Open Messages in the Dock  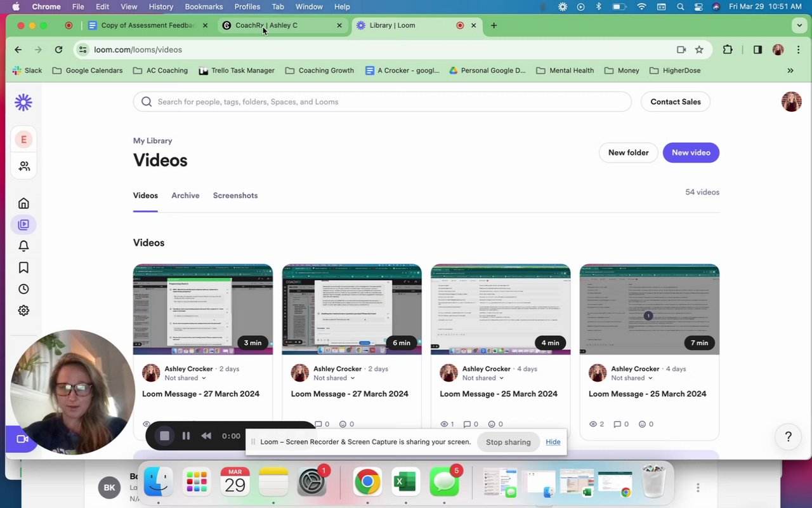coord(443,483)
